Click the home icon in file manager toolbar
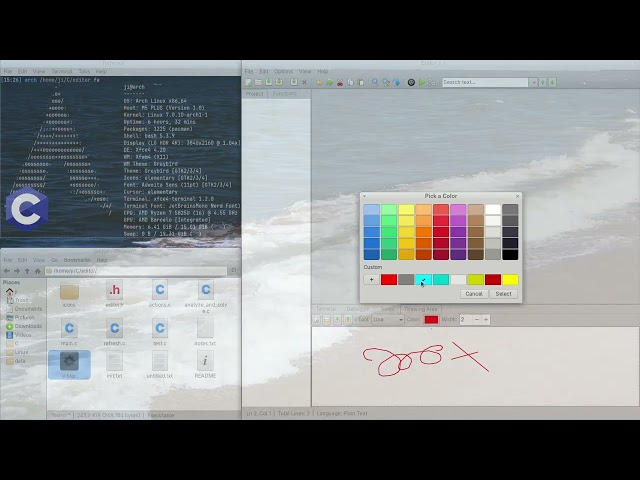Viewport: 640px width, 480px height. pyautogui.click(x=38, y=271)
